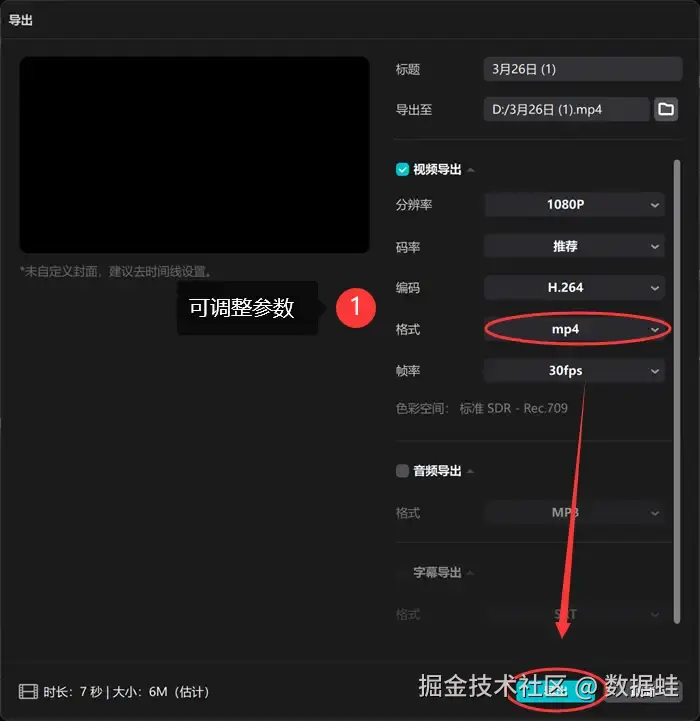Open the 编码 H.264 dropdown
The width and height of the screenshot is (700, 721).
[x=574, y=287]
